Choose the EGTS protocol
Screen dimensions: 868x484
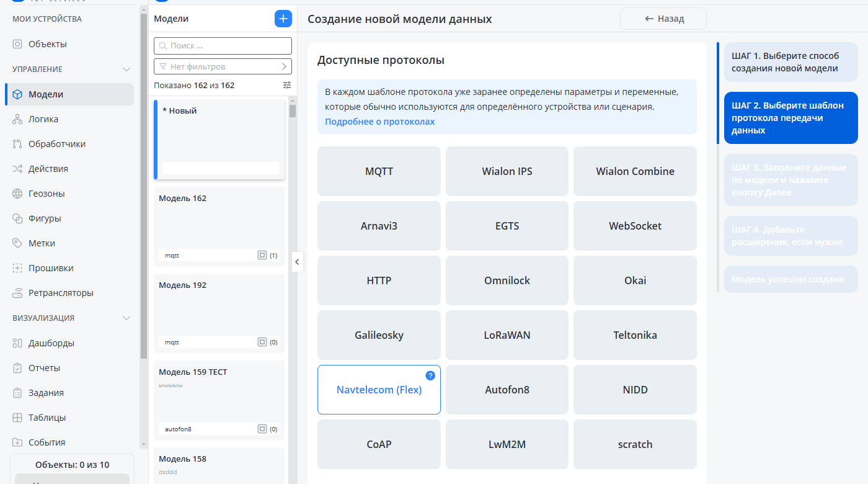[507, 226]
